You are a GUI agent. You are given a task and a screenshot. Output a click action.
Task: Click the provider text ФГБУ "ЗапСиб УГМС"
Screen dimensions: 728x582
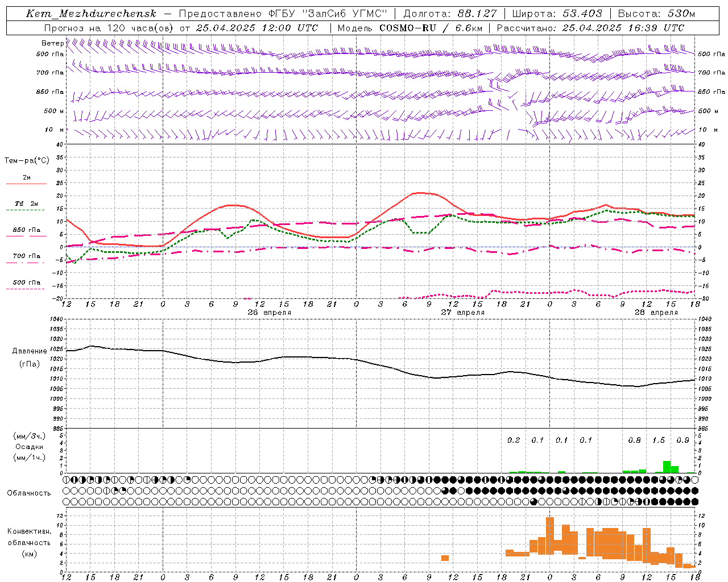point(328,14)
